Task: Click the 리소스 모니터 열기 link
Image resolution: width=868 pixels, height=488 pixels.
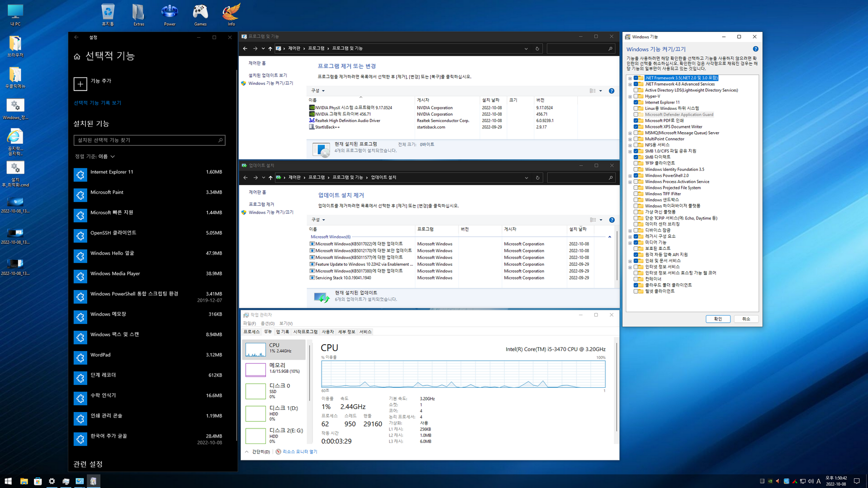Action: pos(300,452)
